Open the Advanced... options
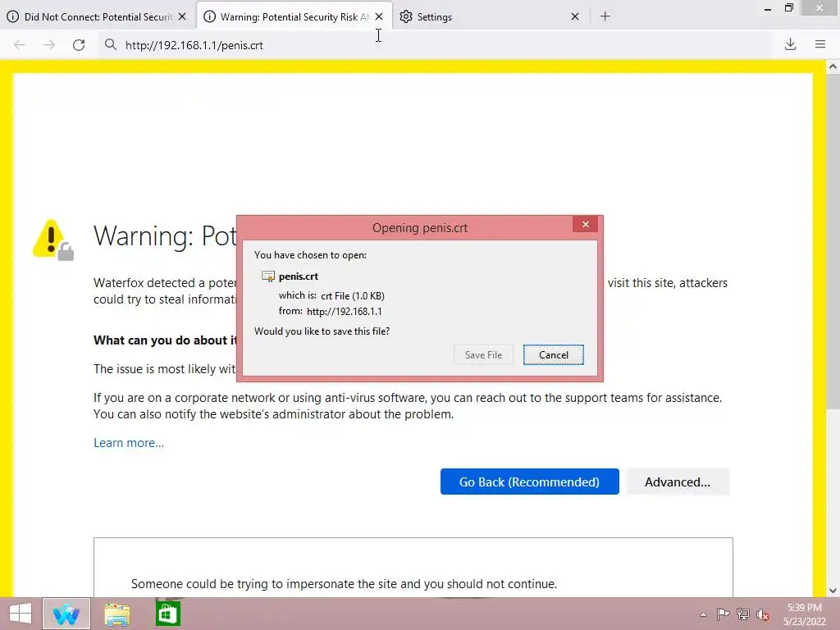Image resolution: width=840 pixels, height=630 pixels. pyautogui.click(x=678, y=482)
